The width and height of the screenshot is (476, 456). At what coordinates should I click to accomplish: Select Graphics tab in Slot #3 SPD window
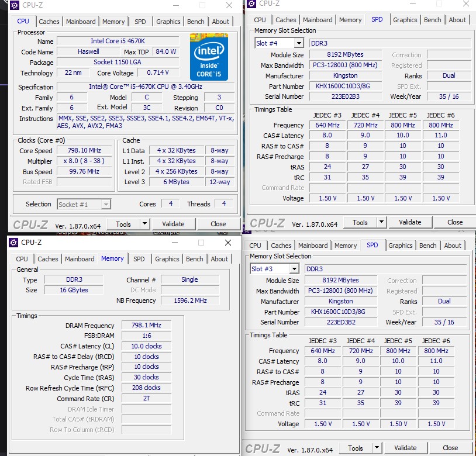click(x=401, y=246)
